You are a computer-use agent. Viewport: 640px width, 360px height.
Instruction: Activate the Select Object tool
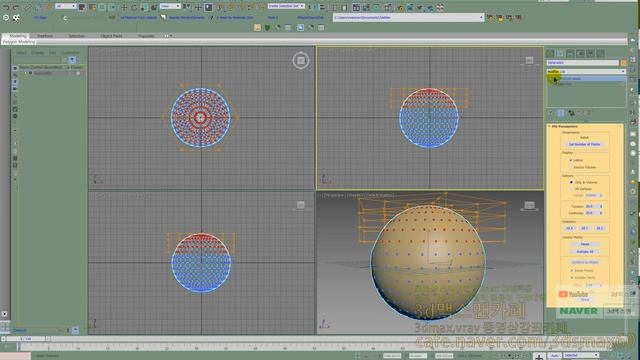(82, 7)
